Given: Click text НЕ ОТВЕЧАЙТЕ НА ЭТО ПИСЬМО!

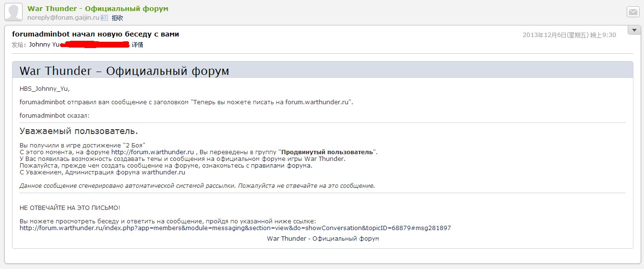Looking at the screenshot, I should click(70, 208).
